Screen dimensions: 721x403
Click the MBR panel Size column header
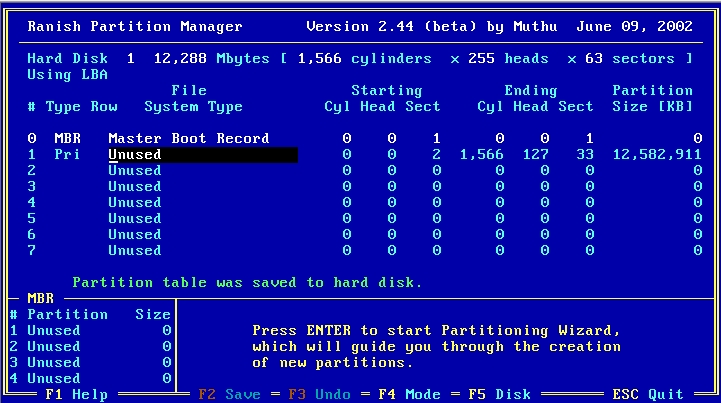153,315
